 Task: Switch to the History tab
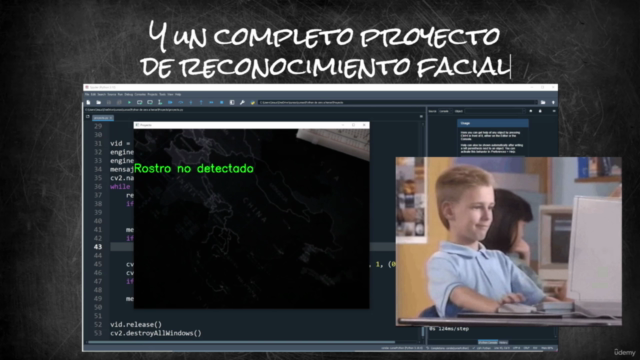[x=503, y=342]
